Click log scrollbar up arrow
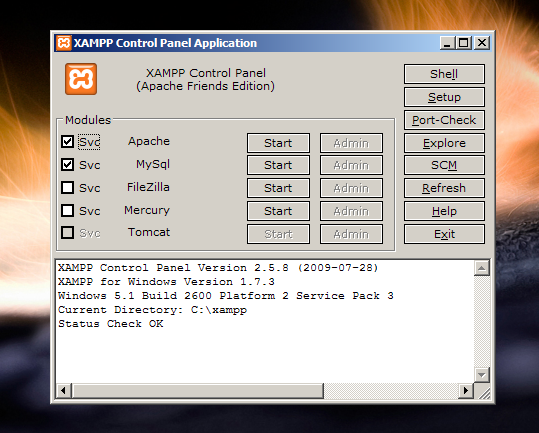The height and width of the screenshot is (433, 539). pyautogui.click(x=482, y=268)
